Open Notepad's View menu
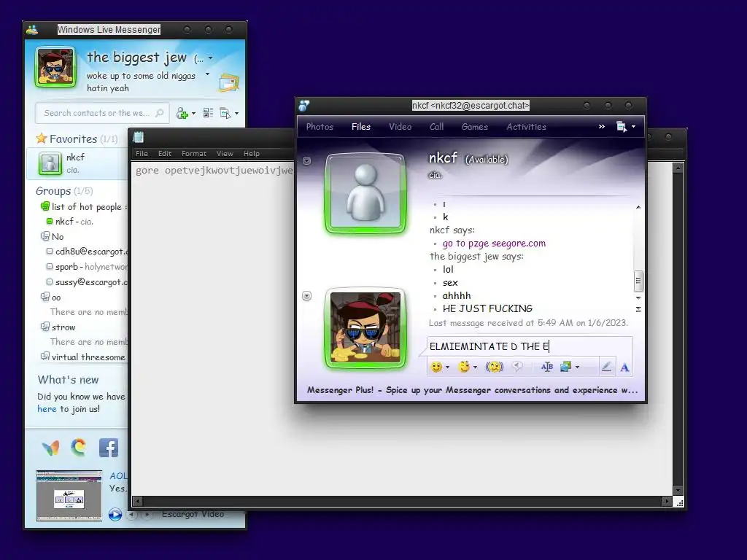The height and width of the screenshot is (560, 747). click(225, 153)
